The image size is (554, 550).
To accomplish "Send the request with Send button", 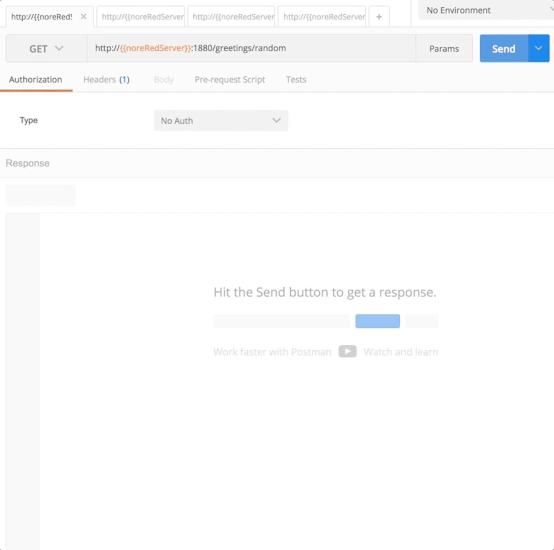I will coord(504,48).
